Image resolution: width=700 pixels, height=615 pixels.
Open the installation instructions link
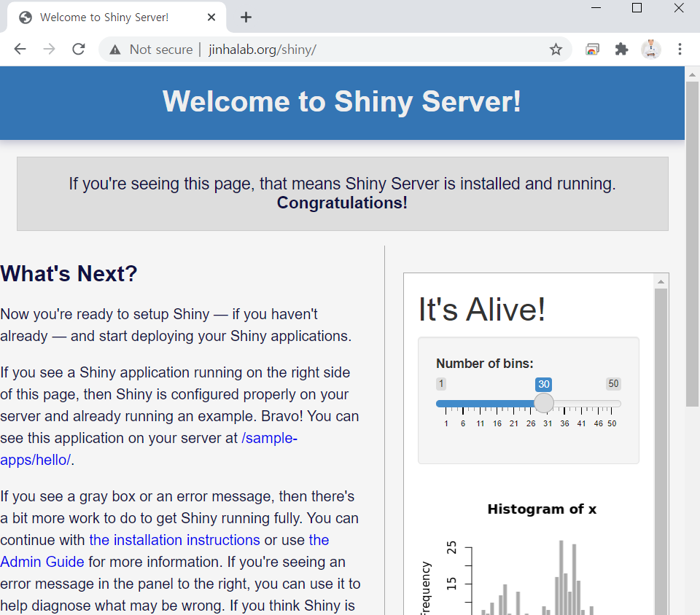point(174,540)
